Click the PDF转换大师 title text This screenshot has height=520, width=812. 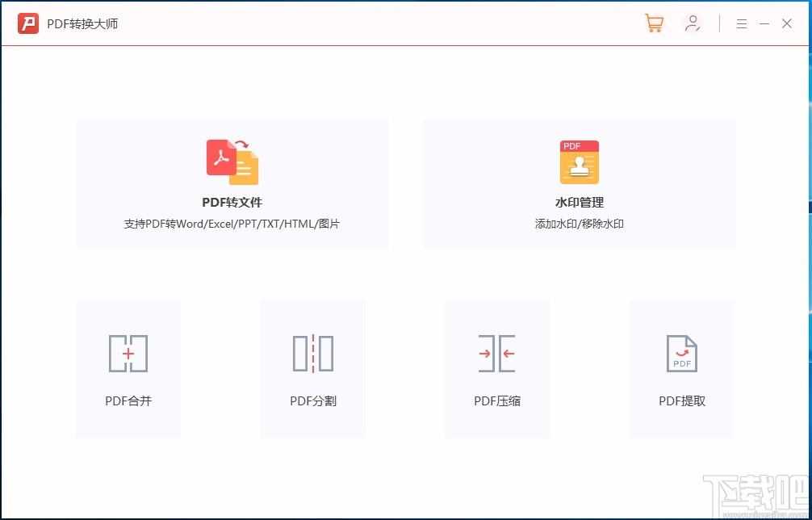83,24
